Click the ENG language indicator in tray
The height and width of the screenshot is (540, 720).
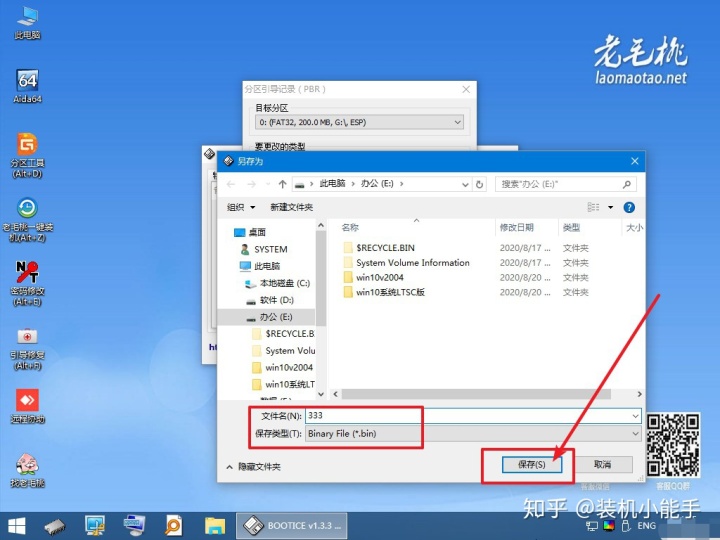coord(647,526)
